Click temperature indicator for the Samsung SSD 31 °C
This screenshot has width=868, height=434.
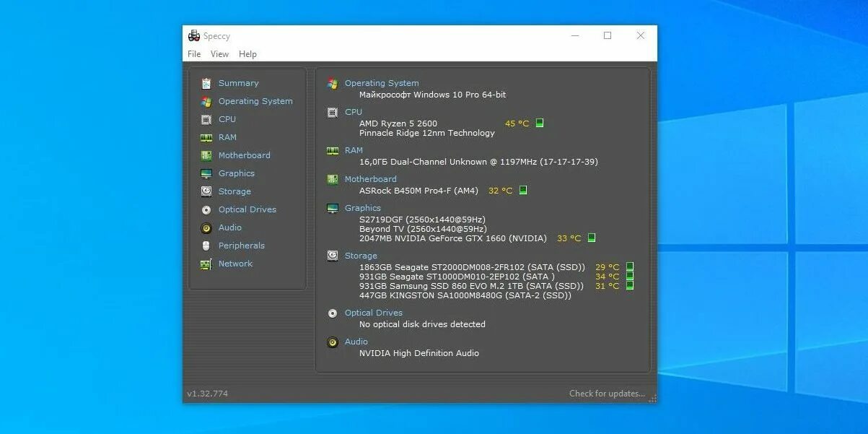point(630,285)
